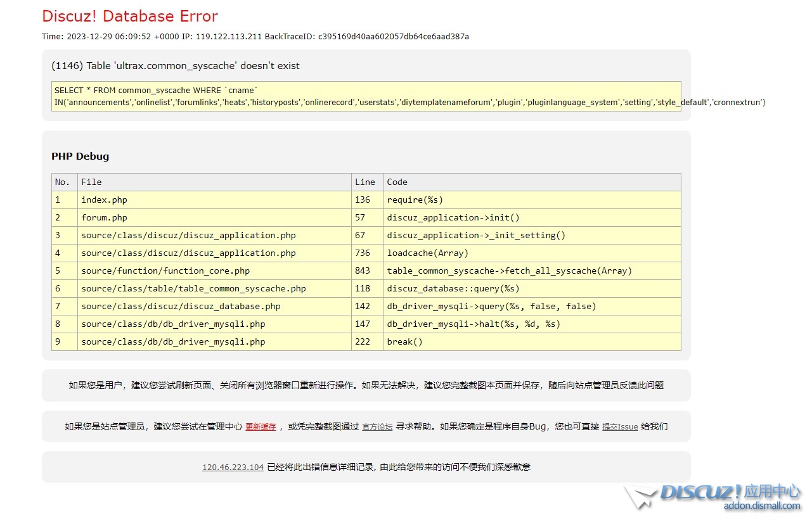The height and width of the screenshot is (522, 812).
Task: Select the index.php row in the debug table
Action: pyautogui.click(x=104, y=200)
